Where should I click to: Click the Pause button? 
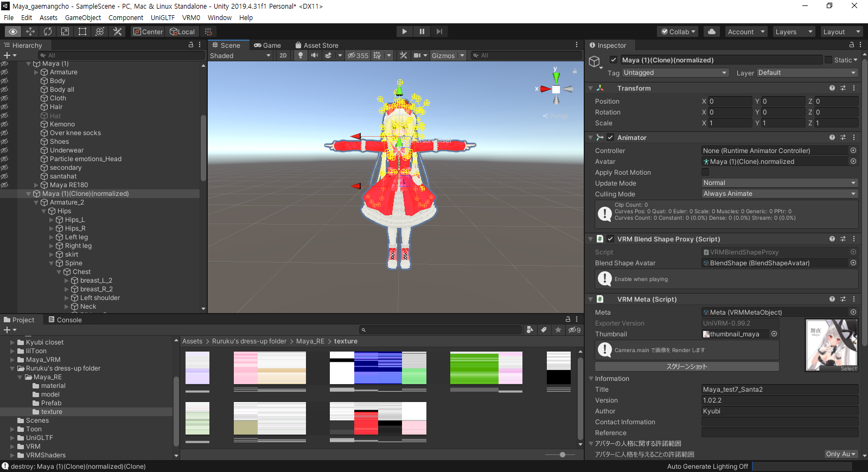[x=422, y=31]
